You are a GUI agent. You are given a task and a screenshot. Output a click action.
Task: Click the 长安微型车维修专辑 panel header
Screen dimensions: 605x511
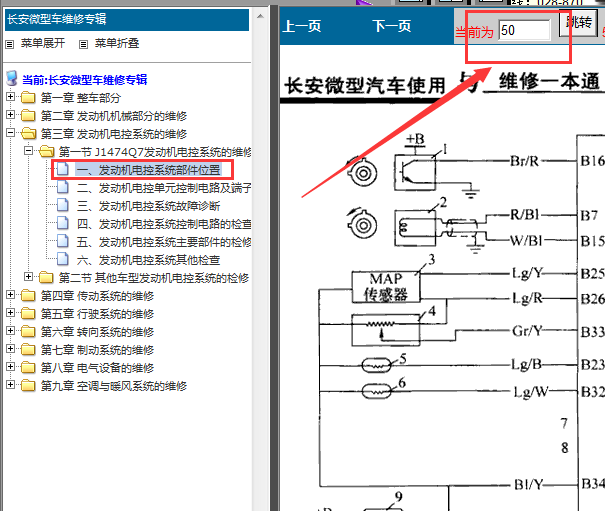[127, 20]
